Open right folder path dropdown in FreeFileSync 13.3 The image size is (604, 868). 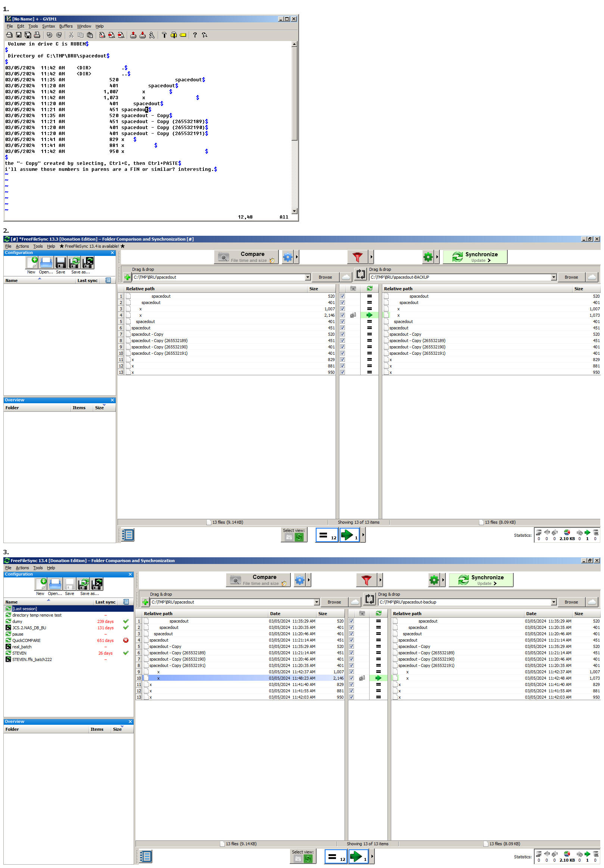pyautogui.click(x=554, y=278)
